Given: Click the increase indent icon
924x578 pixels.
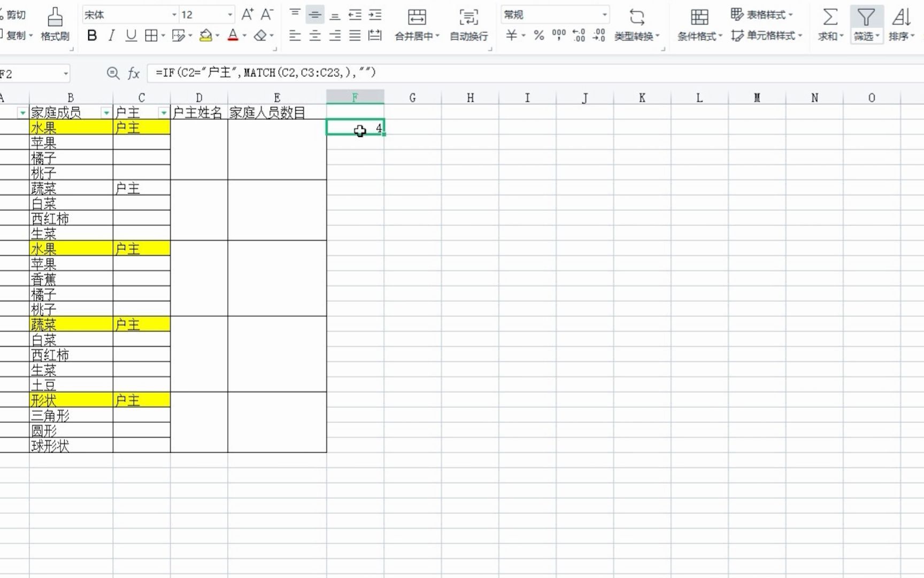Looking at the screenshot, I should point(375,14).
